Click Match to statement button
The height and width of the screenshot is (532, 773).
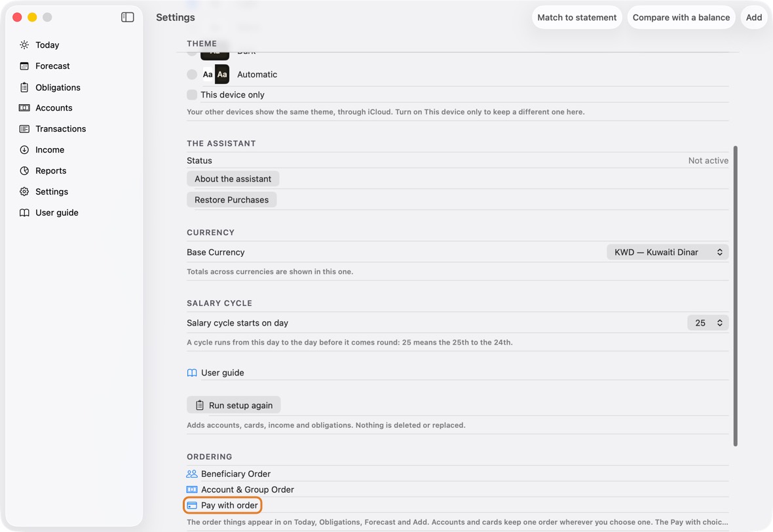coord(576,17)
